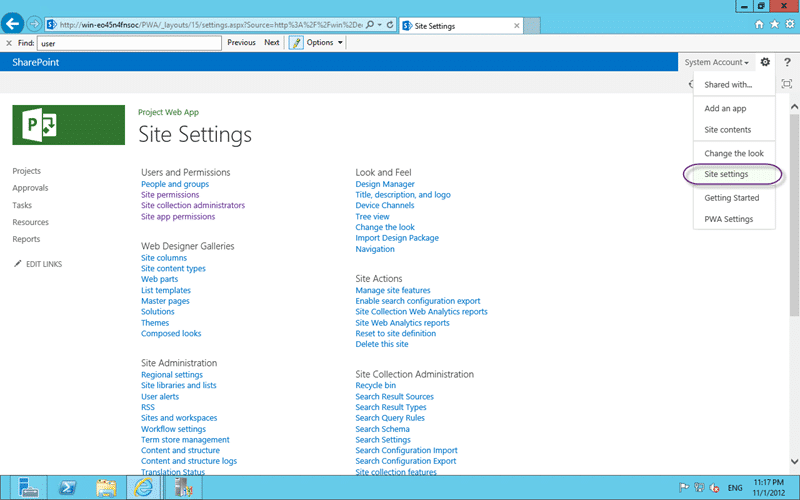Click the page scrollbar up arrow
Screen dimensions: 800x500
point(794,107)
